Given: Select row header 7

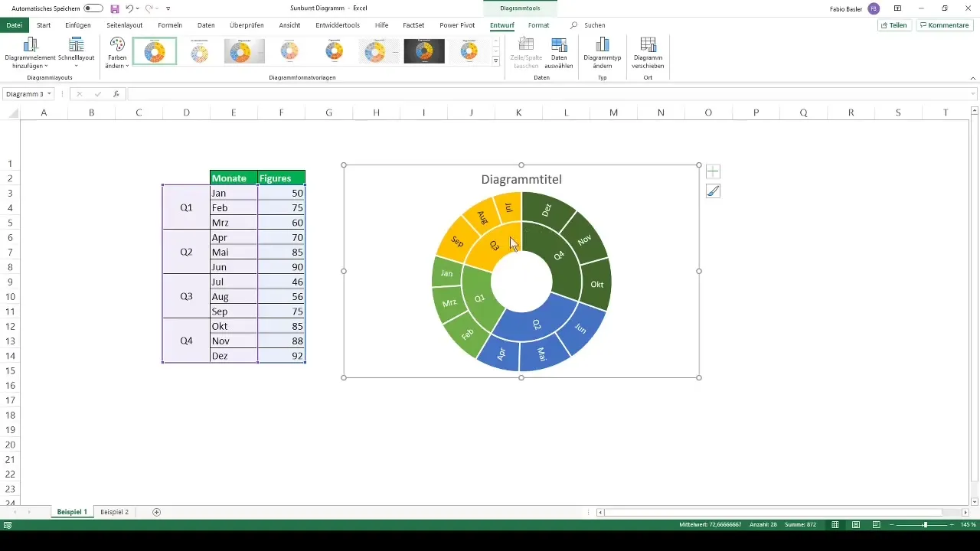Looking at the screenshot, I should pos(10,253).
